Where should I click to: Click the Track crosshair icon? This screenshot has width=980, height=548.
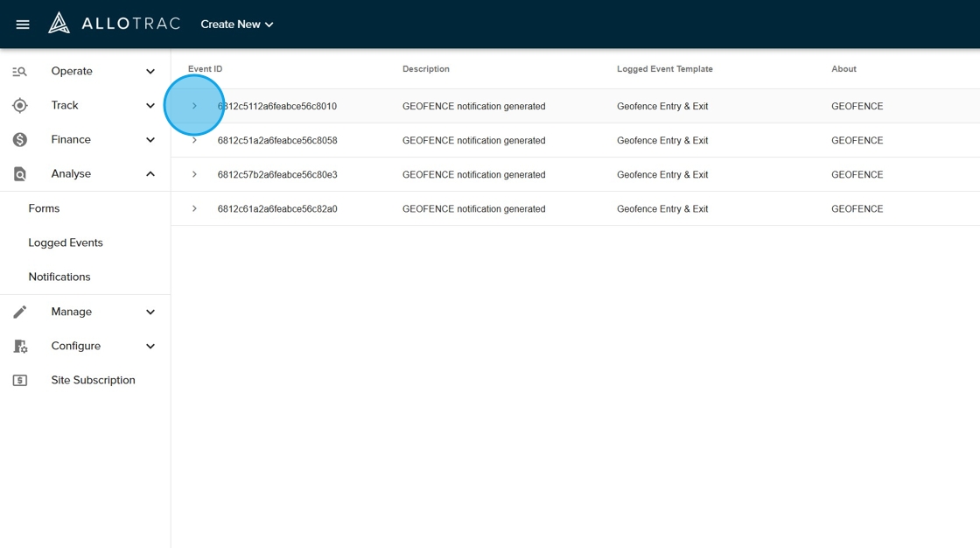tap(19, 106)
